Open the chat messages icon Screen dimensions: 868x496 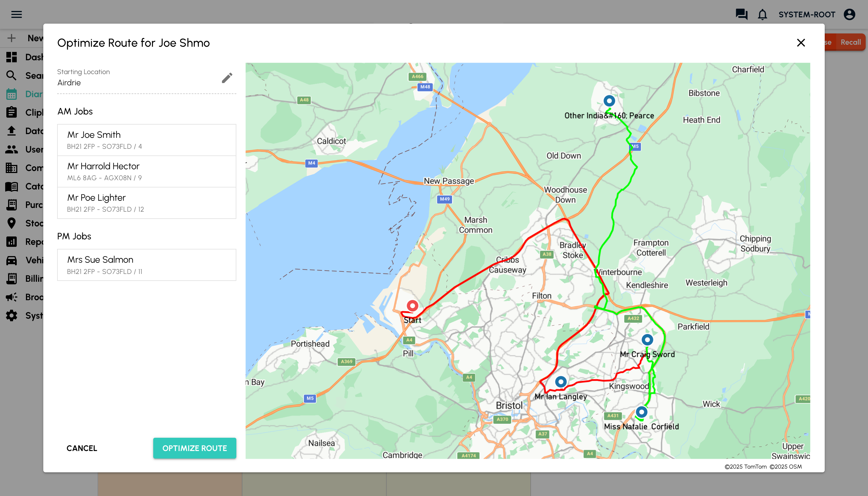point(741,14)
